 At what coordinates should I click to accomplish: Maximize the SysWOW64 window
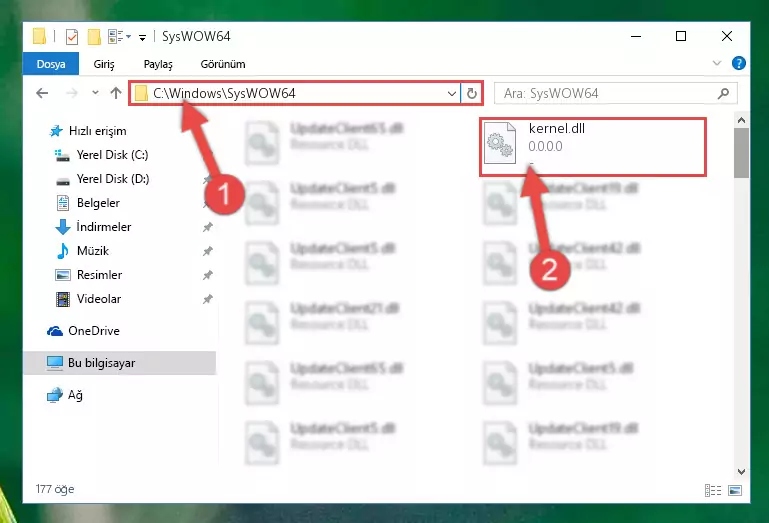point(681,36)
